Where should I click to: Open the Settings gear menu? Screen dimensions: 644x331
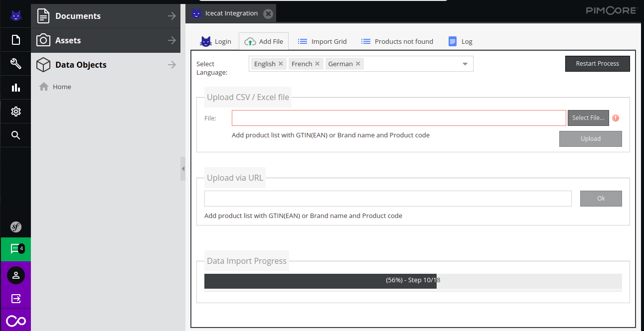(x=15, y=111)
